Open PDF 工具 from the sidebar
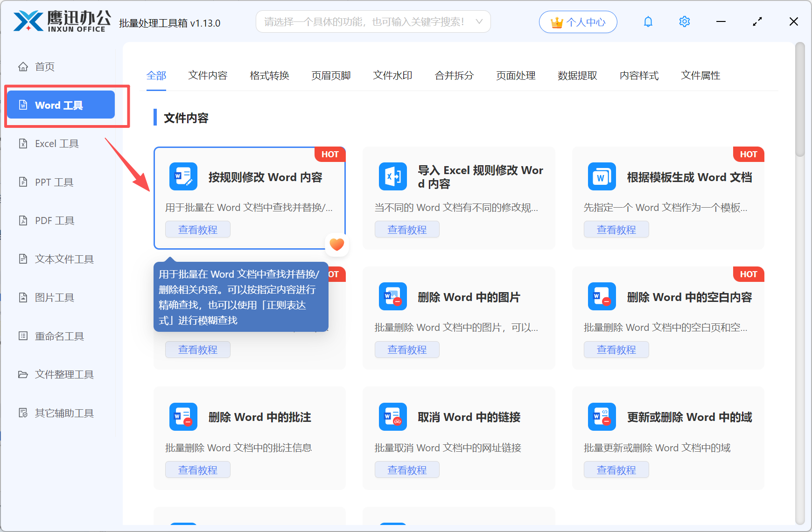Screen dimensions: 812x532 point(54,220)
